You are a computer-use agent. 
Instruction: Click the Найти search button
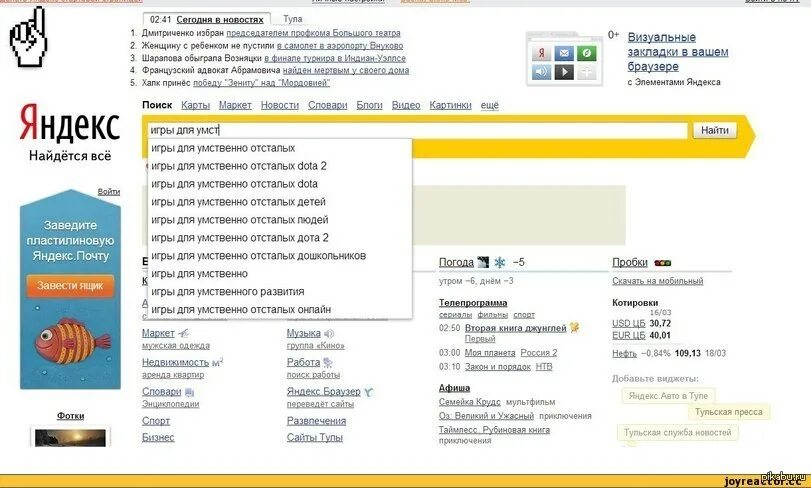(x=715, y=130)
